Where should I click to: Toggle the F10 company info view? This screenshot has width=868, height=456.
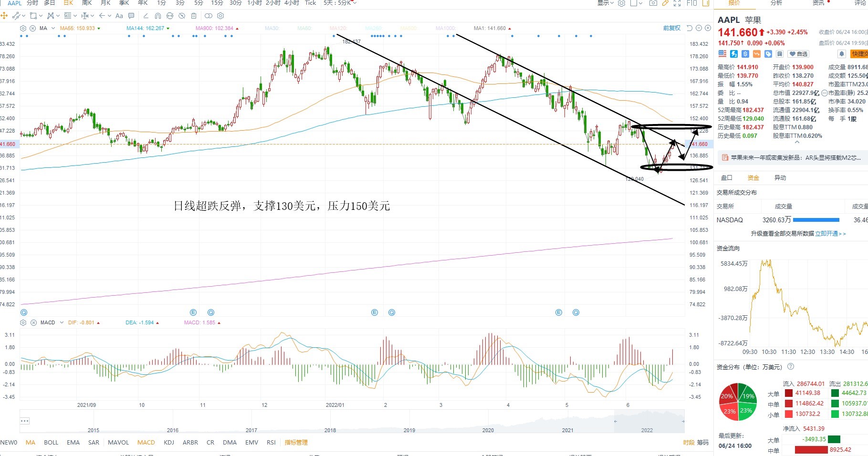coord(692,3)
